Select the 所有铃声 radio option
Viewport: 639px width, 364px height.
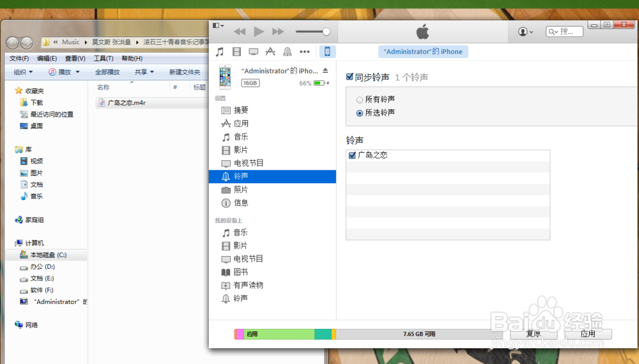tap(359, 100)
